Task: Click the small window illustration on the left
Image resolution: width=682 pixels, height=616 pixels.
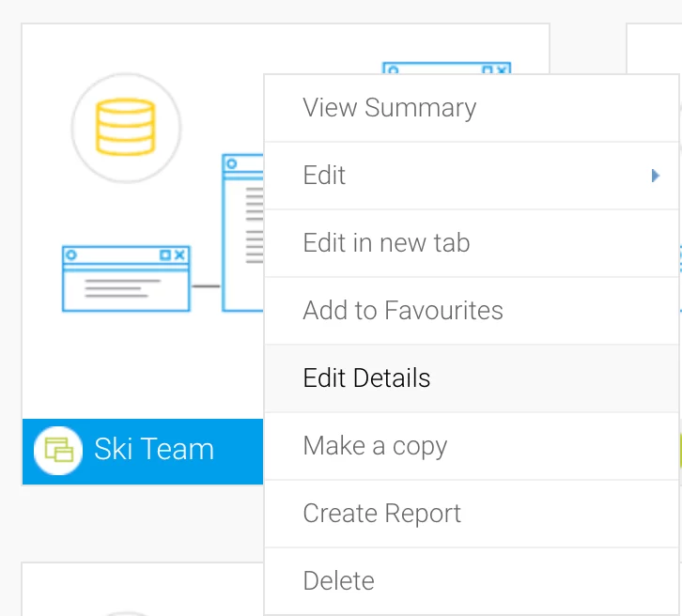Action: tap(126, 279)
